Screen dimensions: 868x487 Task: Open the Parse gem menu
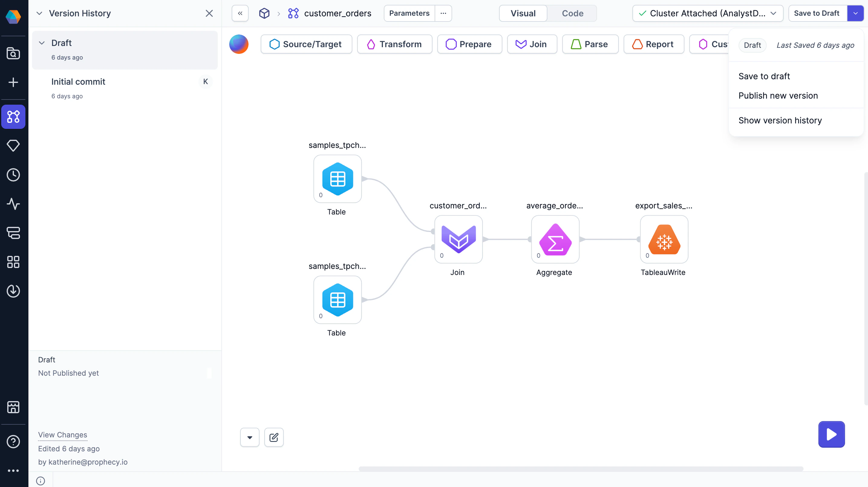click(590, 44)
